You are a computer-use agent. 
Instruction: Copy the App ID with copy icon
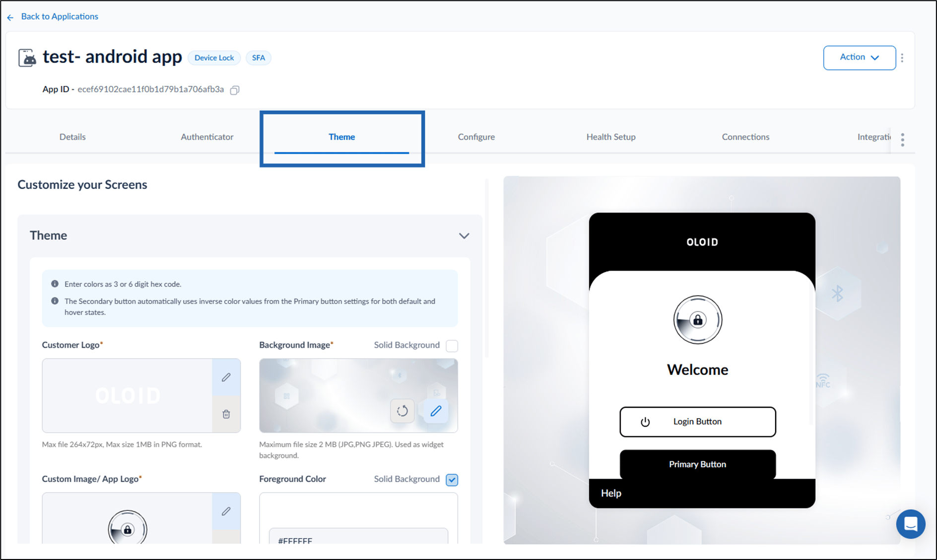pos(235,90)
